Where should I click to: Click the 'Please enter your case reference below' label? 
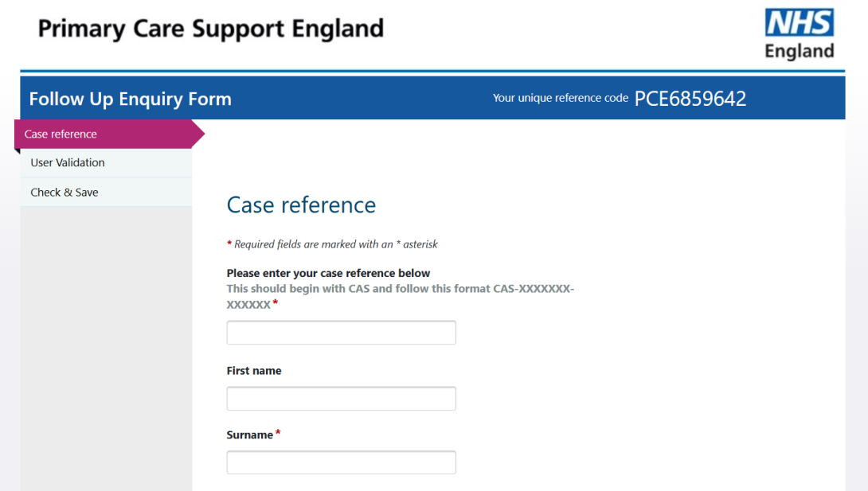coord(328,272)
